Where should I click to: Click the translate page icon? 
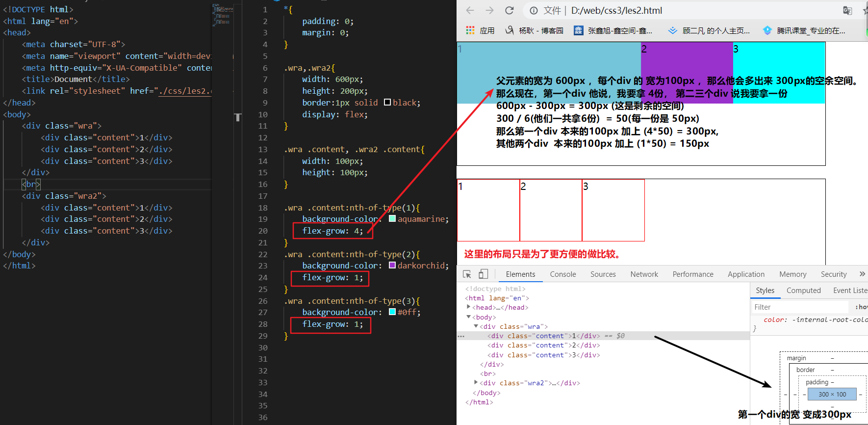click(847, 10)
